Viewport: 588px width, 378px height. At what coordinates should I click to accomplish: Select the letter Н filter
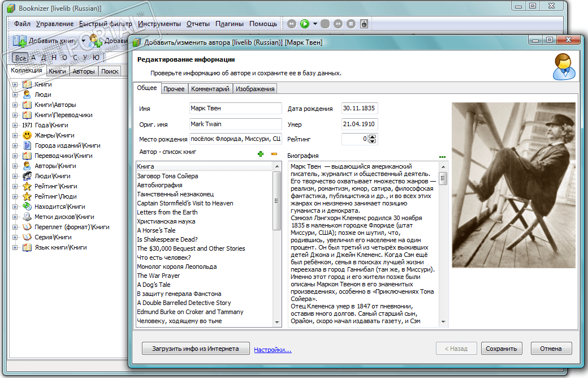pyautogui.click(x=54, y=57)
